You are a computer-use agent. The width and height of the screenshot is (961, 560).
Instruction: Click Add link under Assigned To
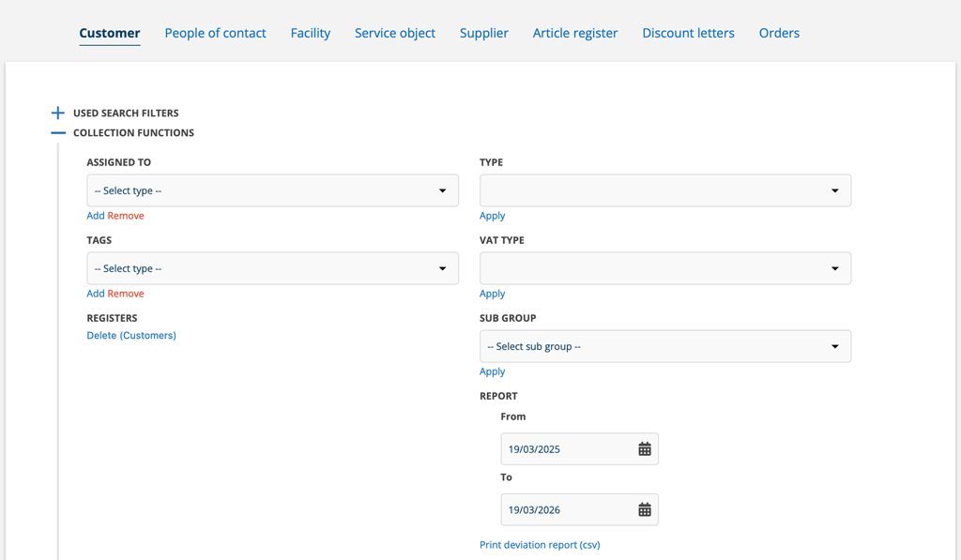point(96,216)
